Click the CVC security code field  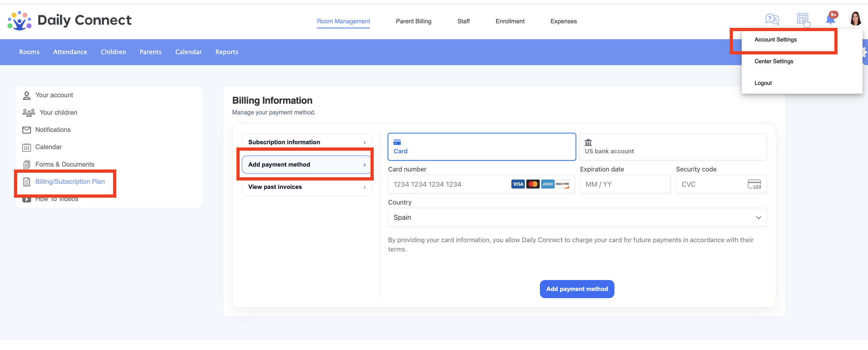click(x=721, y=184)
